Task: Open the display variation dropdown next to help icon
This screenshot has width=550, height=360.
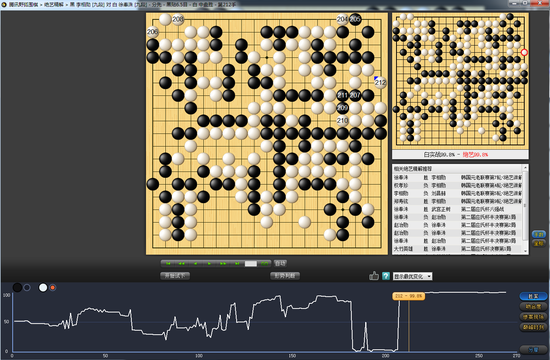Action: pyautogui.click(x=412, y=276)
